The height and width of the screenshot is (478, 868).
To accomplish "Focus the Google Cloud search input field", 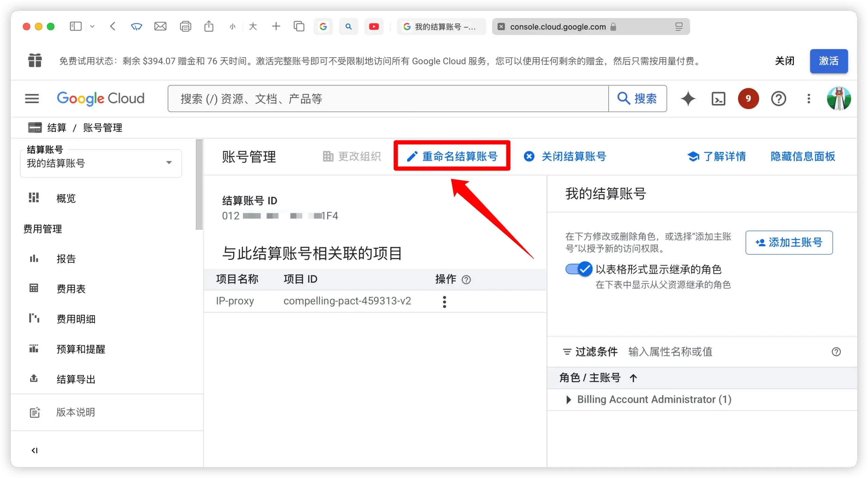I will click(388, 99).
